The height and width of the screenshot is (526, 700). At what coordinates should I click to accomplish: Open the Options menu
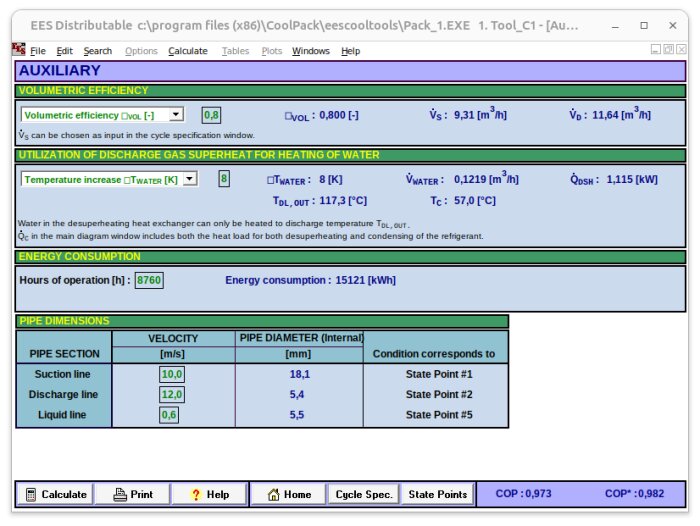coord(141,51)
